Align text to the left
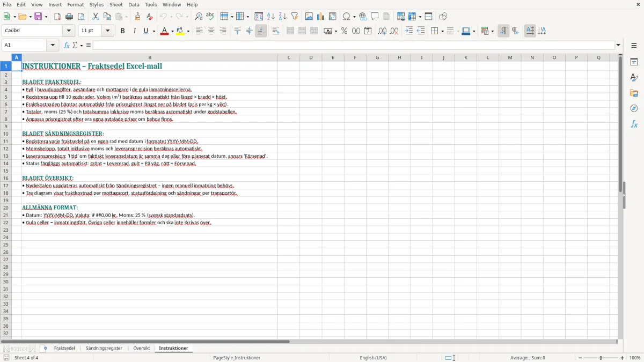 (x=199, y=31)
